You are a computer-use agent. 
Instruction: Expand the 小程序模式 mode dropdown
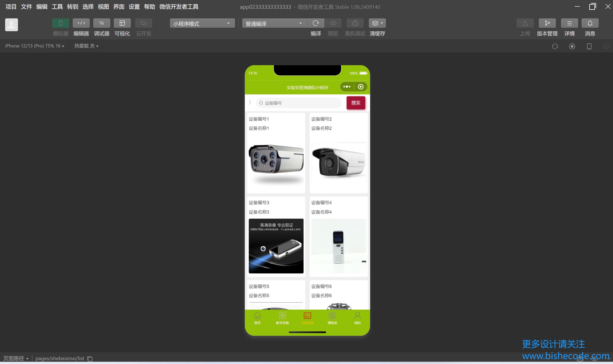tap(202, 24)
